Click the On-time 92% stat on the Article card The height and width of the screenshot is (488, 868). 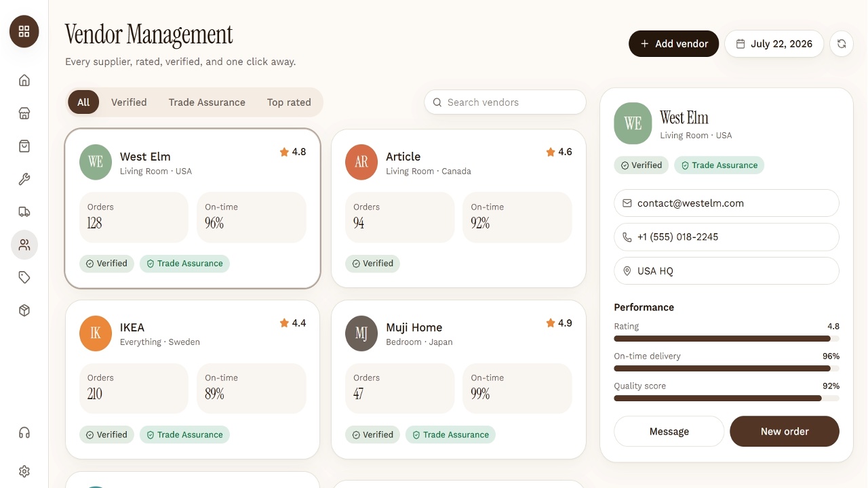click(517, 218)
